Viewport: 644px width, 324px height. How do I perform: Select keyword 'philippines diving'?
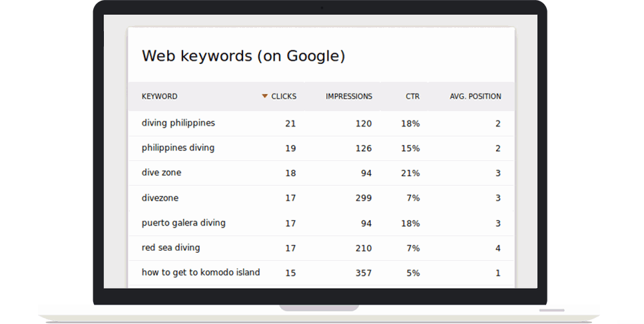(178, 148)
